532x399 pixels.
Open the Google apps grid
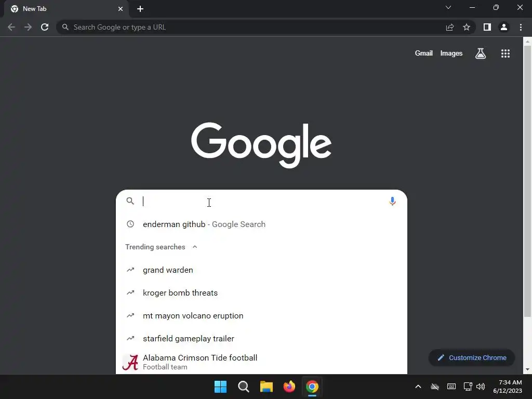(x=506, y=54)
